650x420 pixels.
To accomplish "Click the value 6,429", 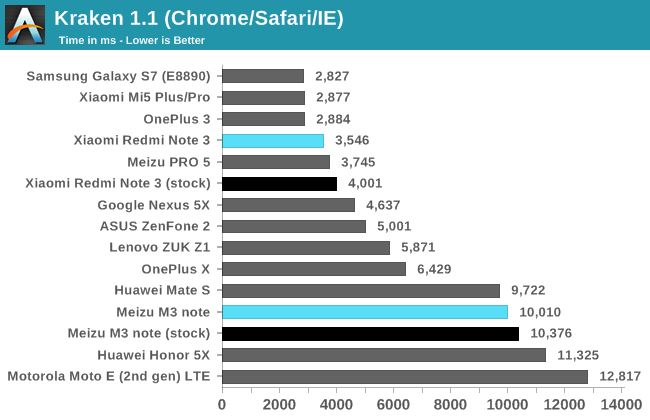I will point(434,269).
